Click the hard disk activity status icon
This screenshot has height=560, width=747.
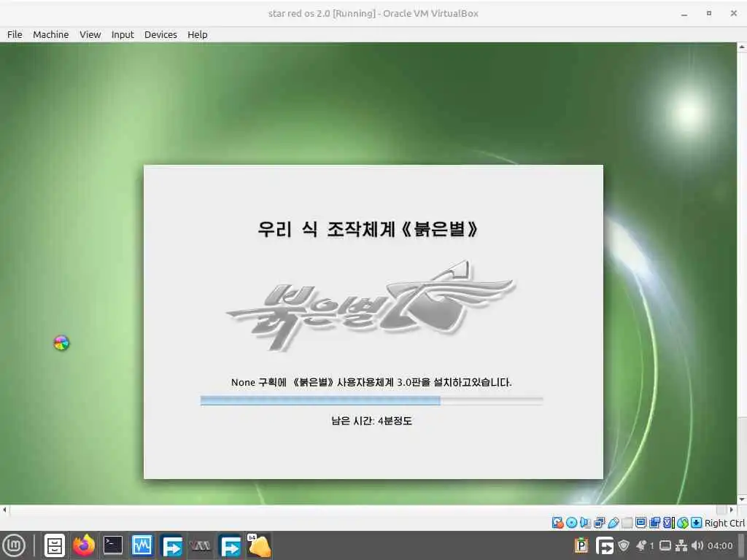558,523
